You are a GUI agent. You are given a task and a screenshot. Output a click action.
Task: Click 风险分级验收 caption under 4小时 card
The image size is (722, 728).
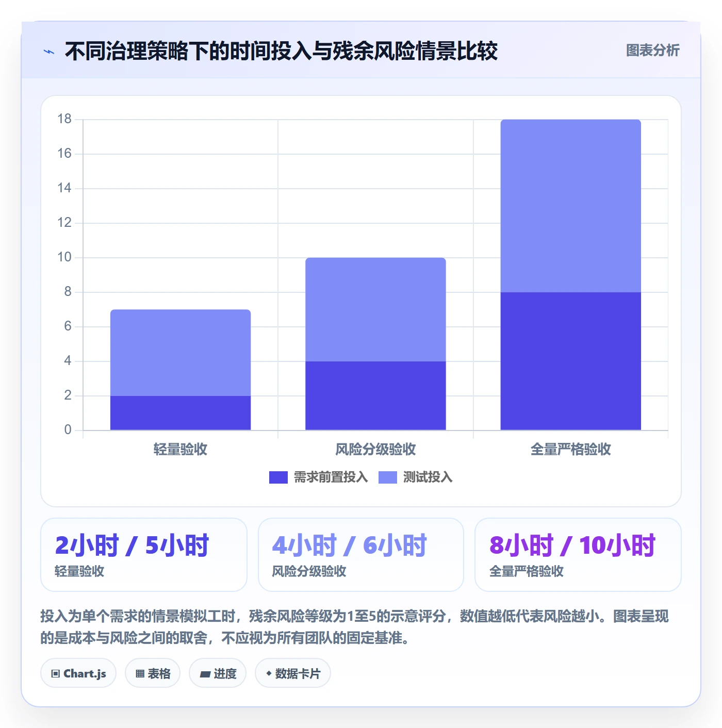click(x=309, y=571)
